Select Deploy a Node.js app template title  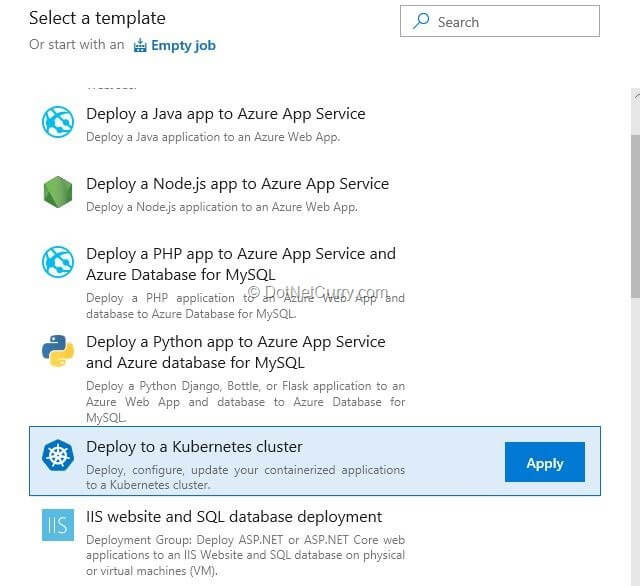237,184
